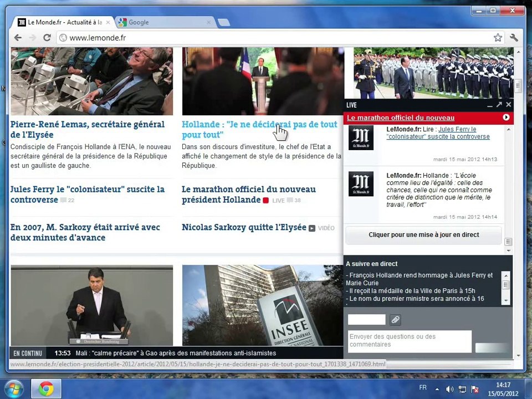The image size is (532, 399).
Task: Click the live feed scrollbar down arrow
Action: pyautogui.click(x=508, y=250)
